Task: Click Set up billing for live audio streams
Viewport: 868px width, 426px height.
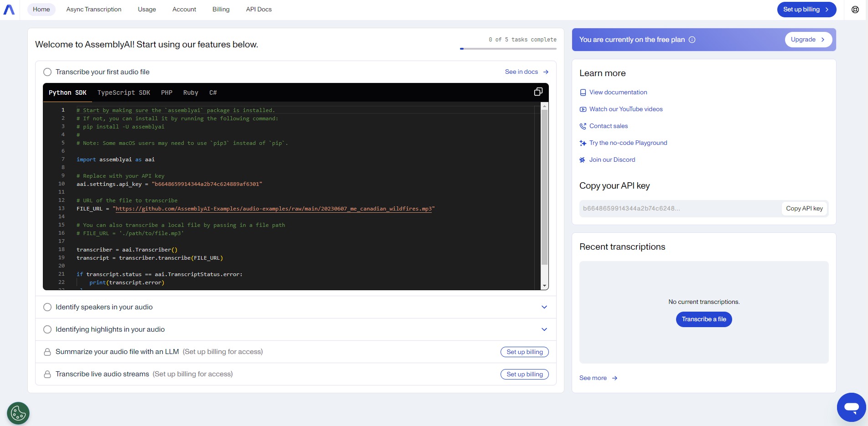Action: (525, 374)
